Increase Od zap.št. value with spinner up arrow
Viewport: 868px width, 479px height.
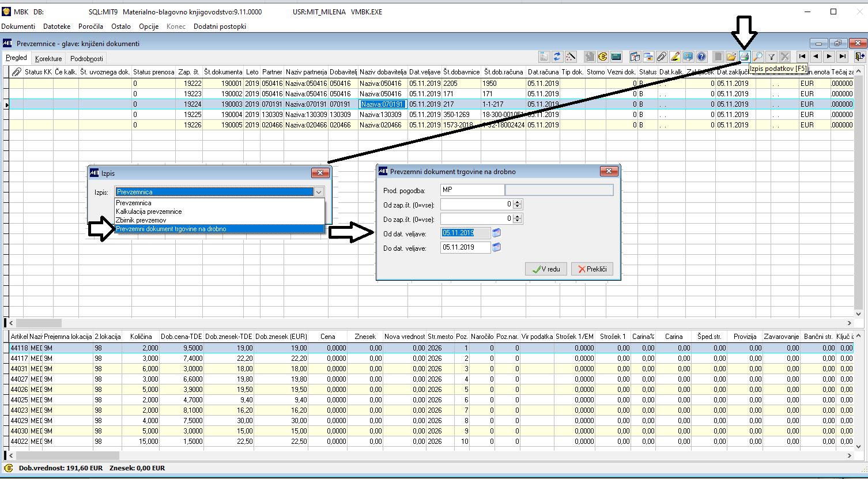pos(518,202)
